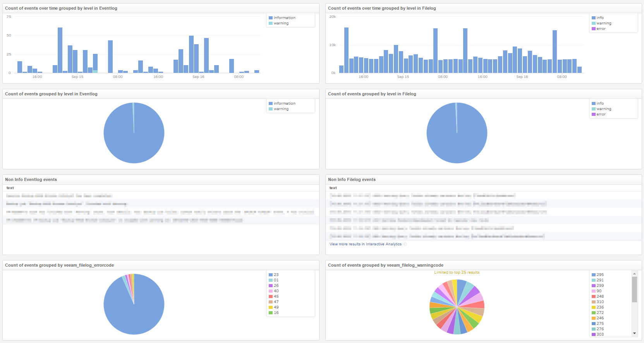The height and width of the screenshot is (343, 644).
Task: Click the arrow icon after Interactive Analytics
Action: [x=405, y=244]
